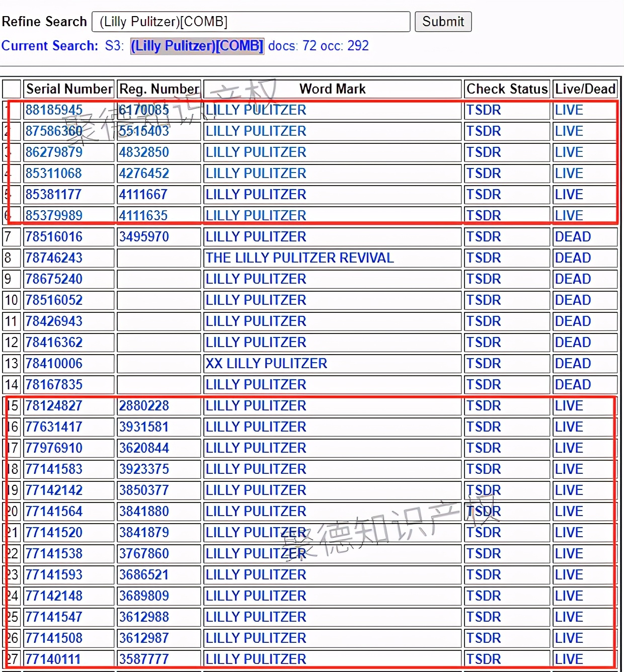
Task: Open serial number 78516052
Action: point(54,300)
